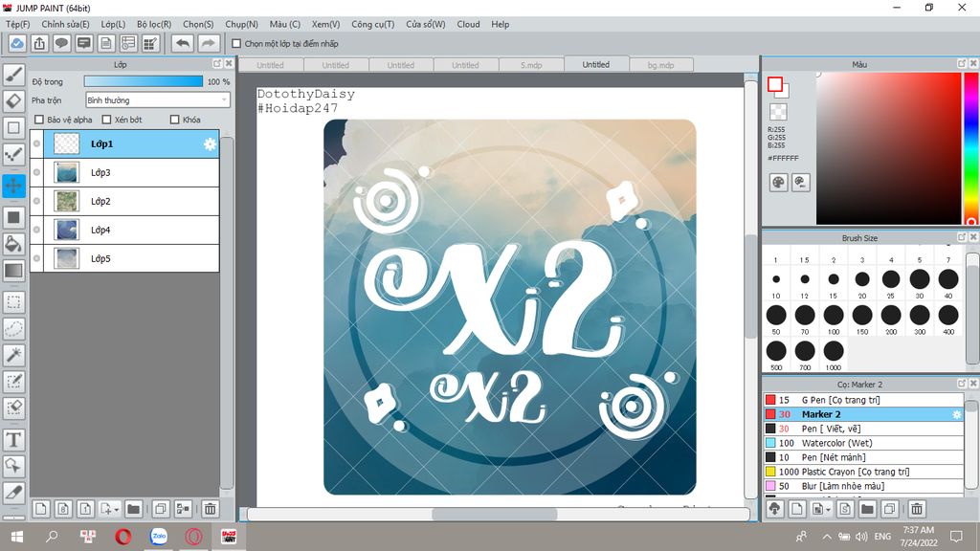Select the filled rectangle tool
980x551 pixels.
point(13,217)
